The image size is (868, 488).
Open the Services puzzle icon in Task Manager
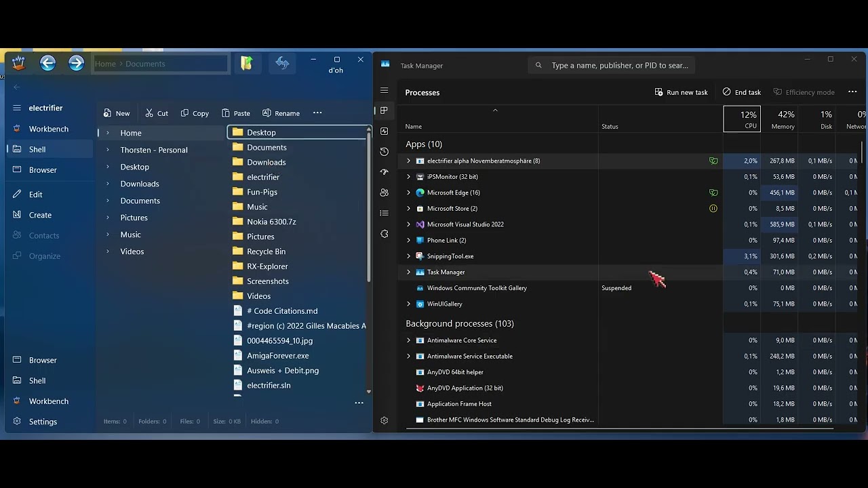(384, 234)
